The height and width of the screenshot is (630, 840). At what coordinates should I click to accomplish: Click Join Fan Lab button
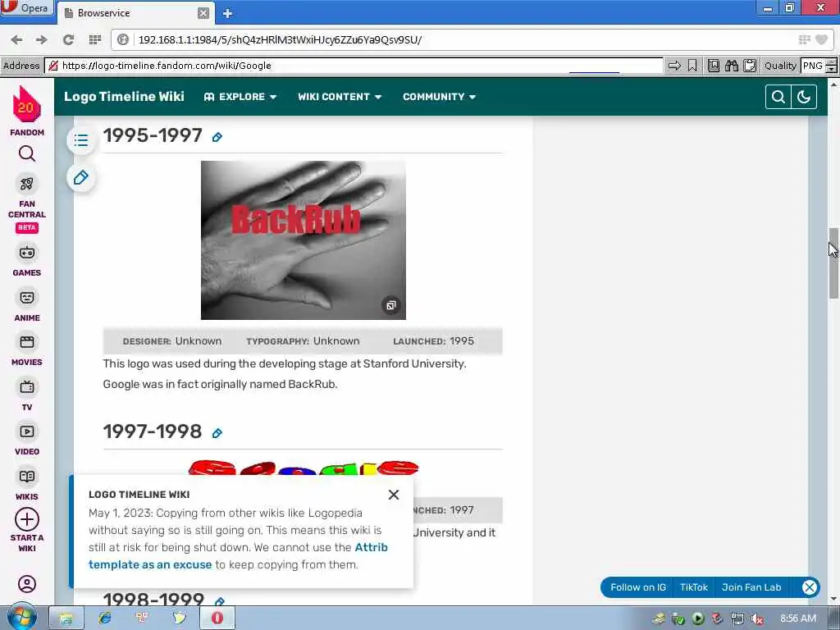751,587
